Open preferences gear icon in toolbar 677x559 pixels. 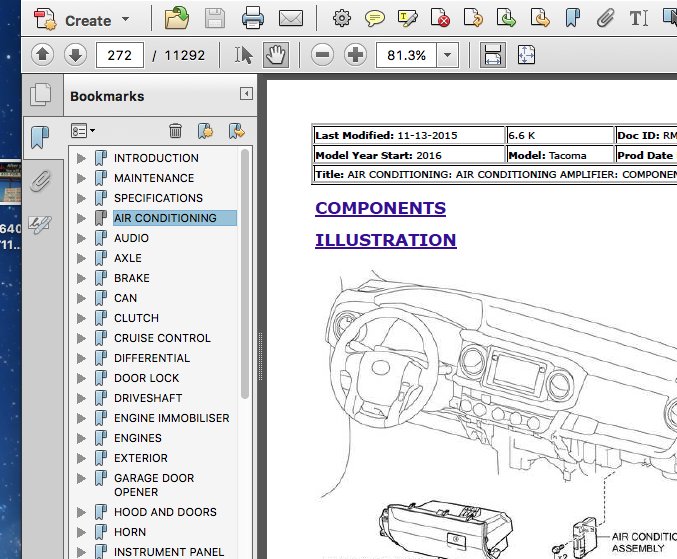tap(342, 19)
